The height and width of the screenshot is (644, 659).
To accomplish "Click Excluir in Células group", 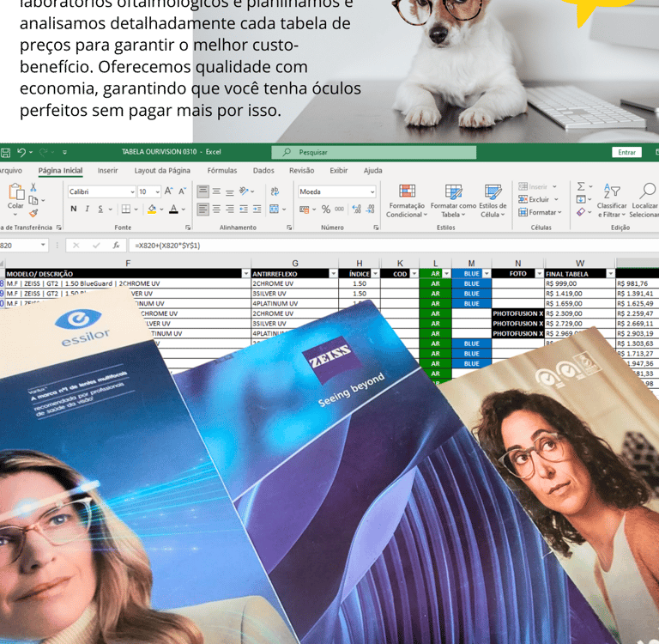I will pos(538,199).
